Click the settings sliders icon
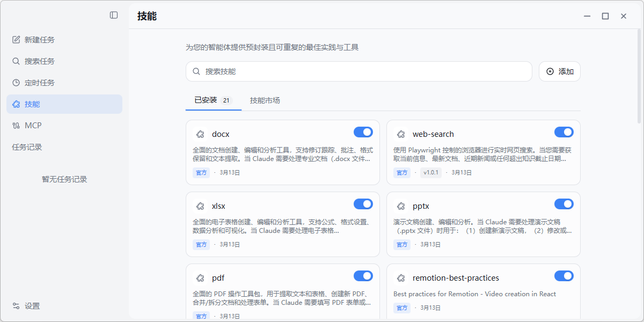 coord(16,306)
